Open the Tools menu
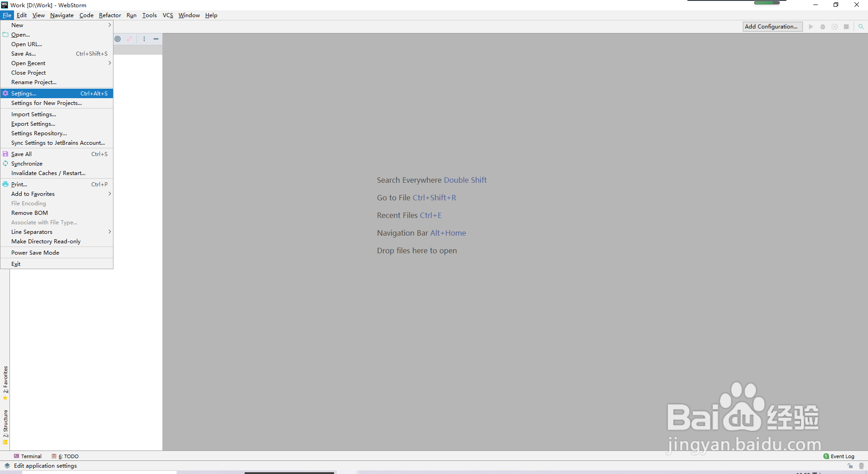The image size is (868, 474). click(x=150, y=15)
